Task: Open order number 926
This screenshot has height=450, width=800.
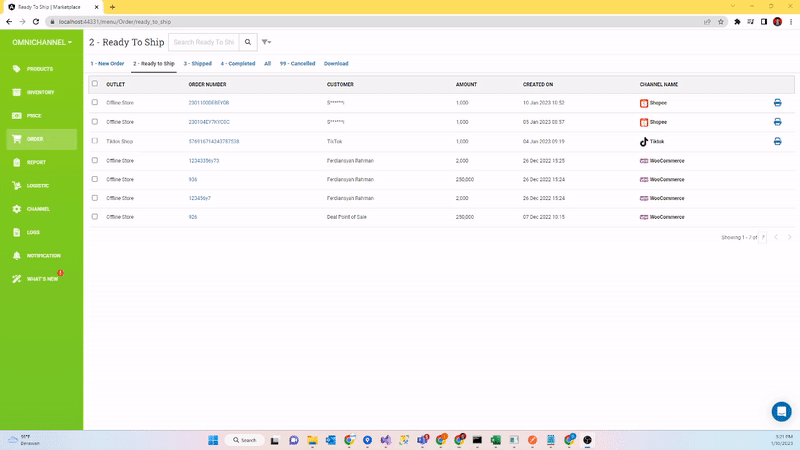Action: point(193,217)
